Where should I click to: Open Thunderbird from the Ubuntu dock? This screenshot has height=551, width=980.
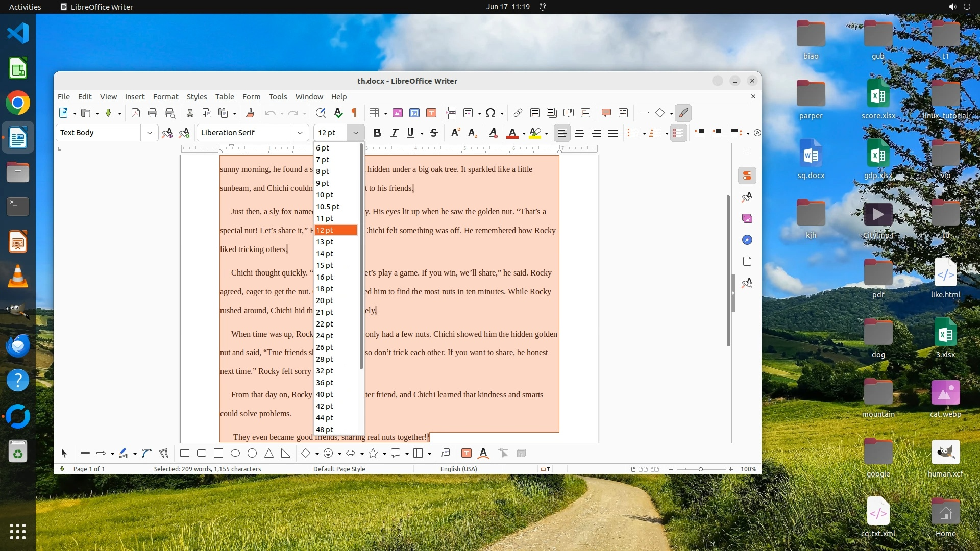click(x=18, y=346)
